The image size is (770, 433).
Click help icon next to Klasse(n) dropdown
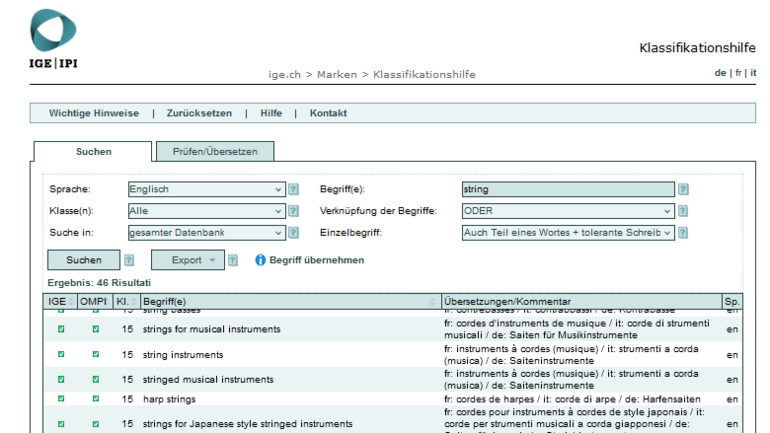(x=293, y=211)
